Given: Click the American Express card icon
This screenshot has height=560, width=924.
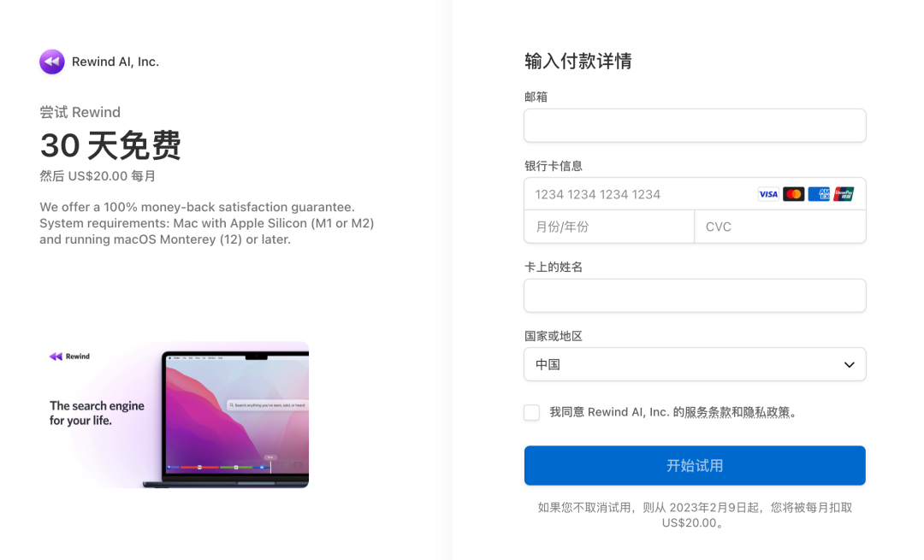Looking at the screenshot, I should pyautogui.click(x=819, y=194).
